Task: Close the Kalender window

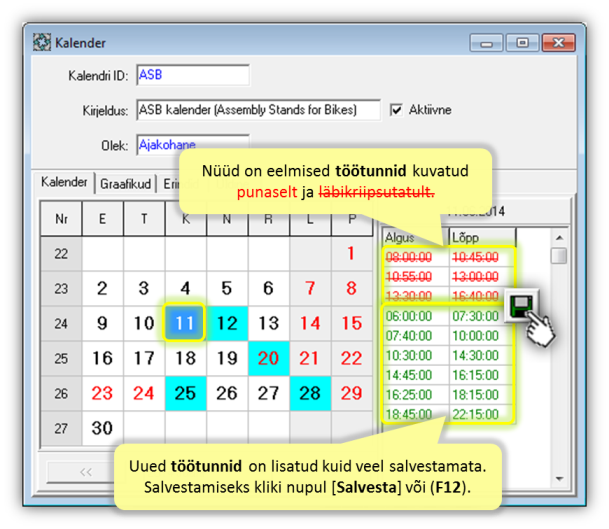Action: click(x=554, y=43)
